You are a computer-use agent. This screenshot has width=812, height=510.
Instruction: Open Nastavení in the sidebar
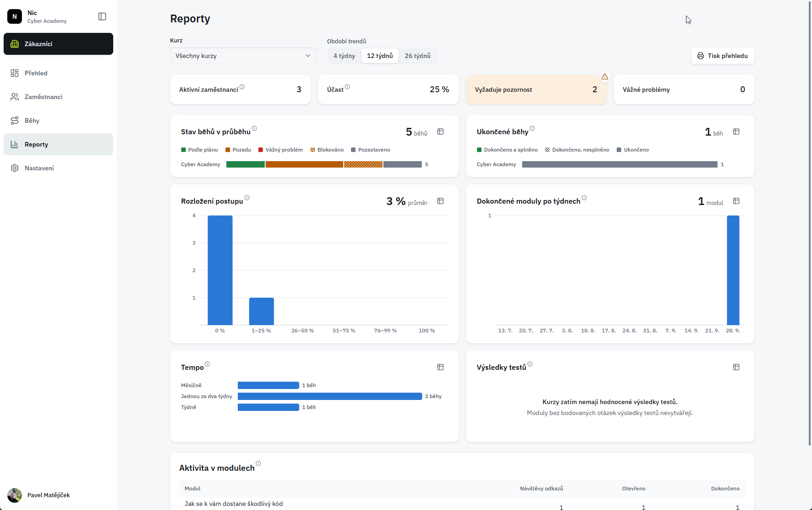pyautogui.click(x=58, y=168)
